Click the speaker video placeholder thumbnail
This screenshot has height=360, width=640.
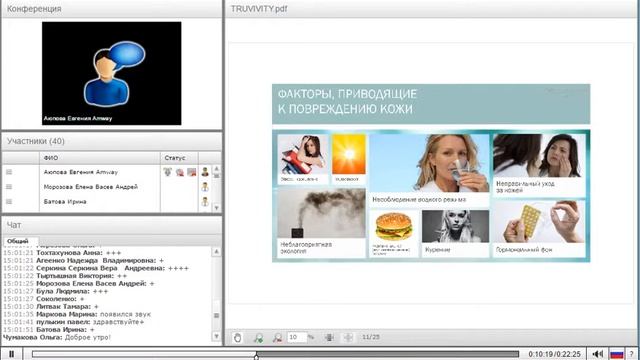[x=111, y=73]
